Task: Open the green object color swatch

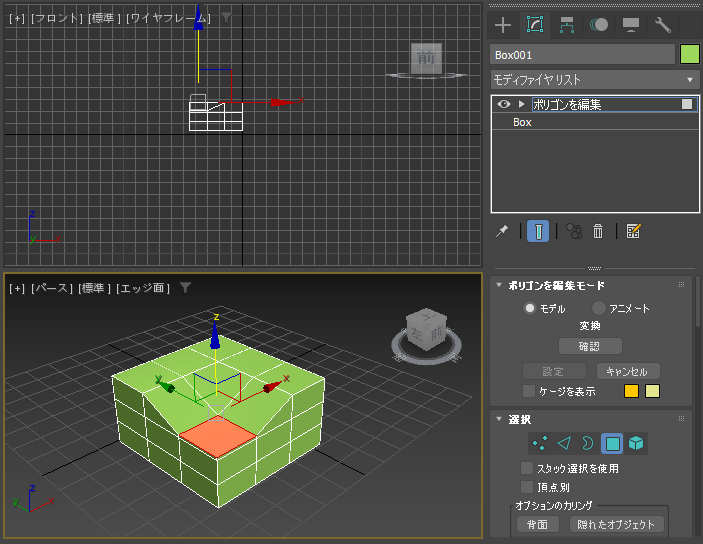Action: click(x=689, y=54)
